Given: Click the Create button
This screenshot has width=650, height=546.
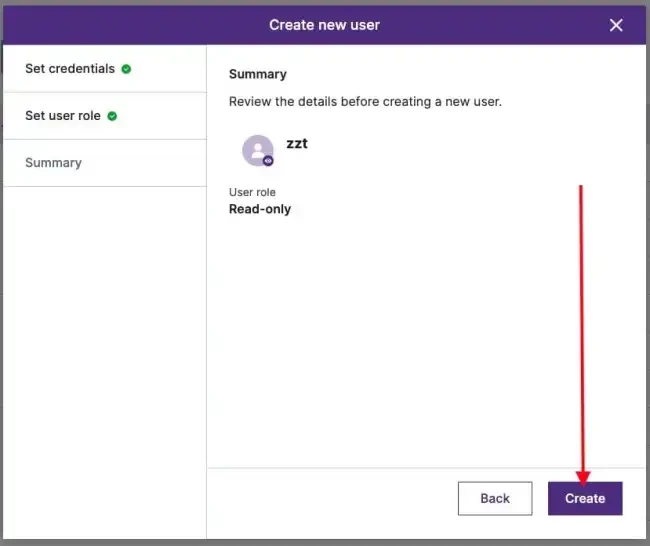Looking at the screenshot, I should point(585,498).
